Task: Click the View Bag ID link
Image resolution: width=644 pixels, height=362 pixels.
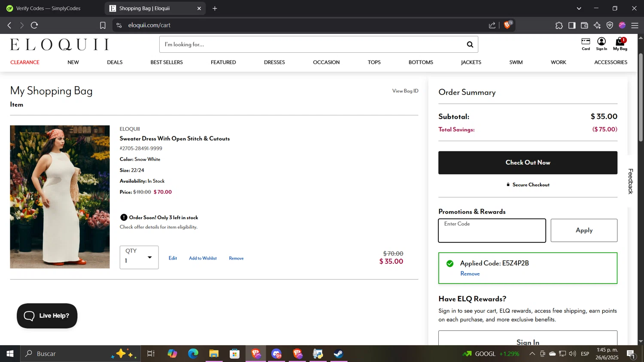Action: click(405, 91)
